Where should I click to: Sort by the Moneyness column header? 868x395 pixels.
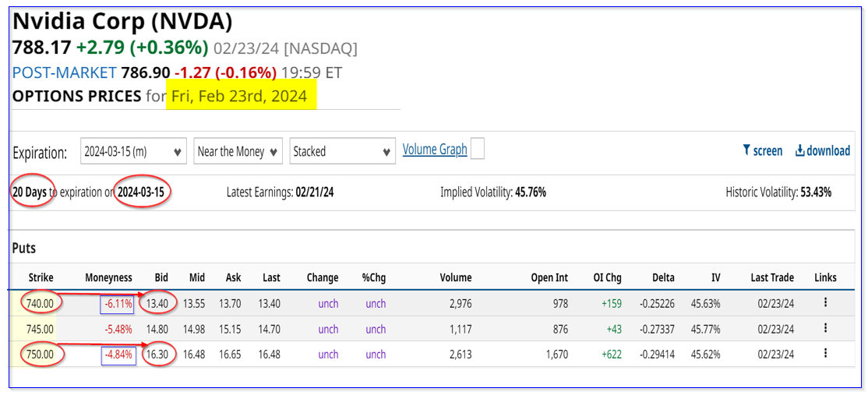(108, 277)
